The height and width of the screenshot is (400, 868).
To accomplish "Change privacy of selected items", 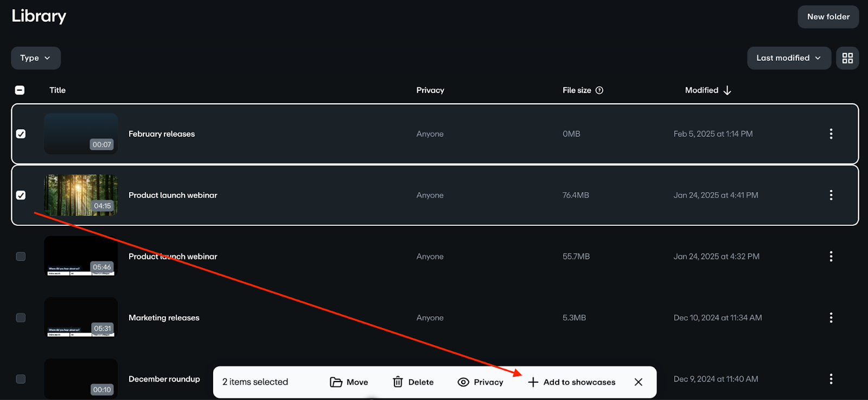I will pos(480,382).
